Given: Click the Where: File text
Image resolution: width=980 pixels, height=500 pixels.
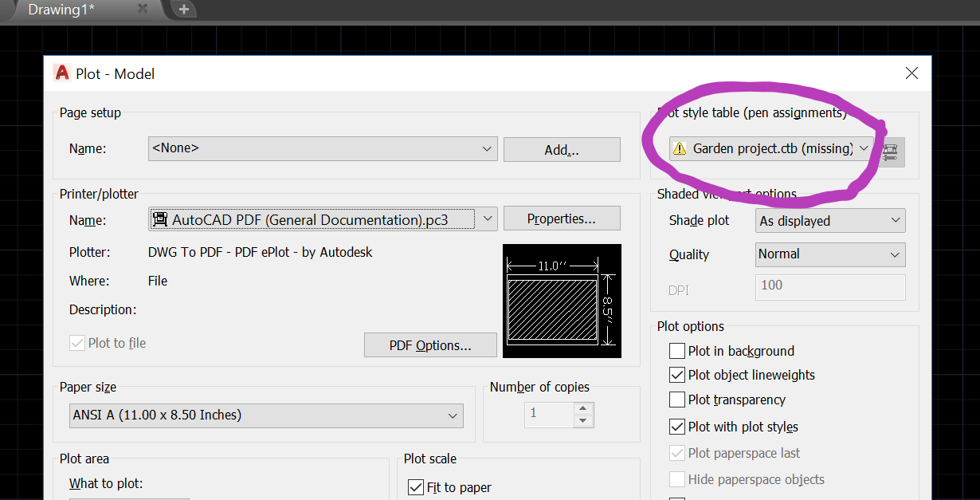Looking at the screenshot, I should [x=158, y=281].
